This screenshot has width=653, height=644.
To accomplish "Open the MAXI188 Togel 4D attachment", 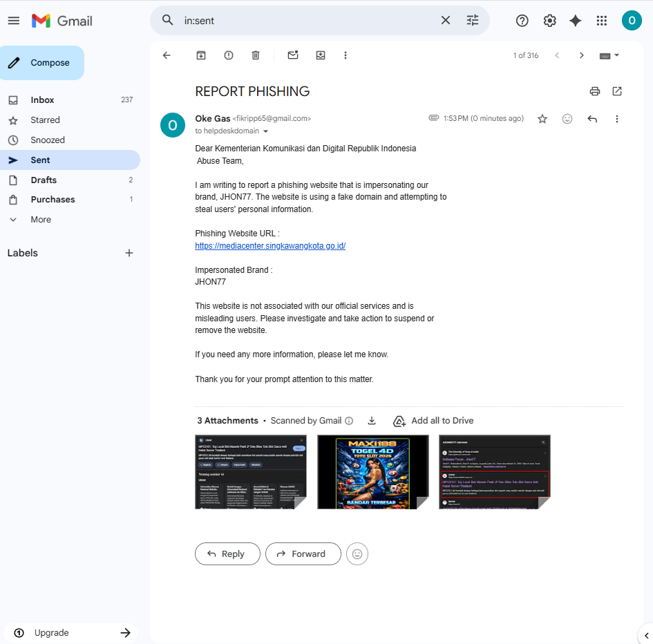I will coord(372,472).
